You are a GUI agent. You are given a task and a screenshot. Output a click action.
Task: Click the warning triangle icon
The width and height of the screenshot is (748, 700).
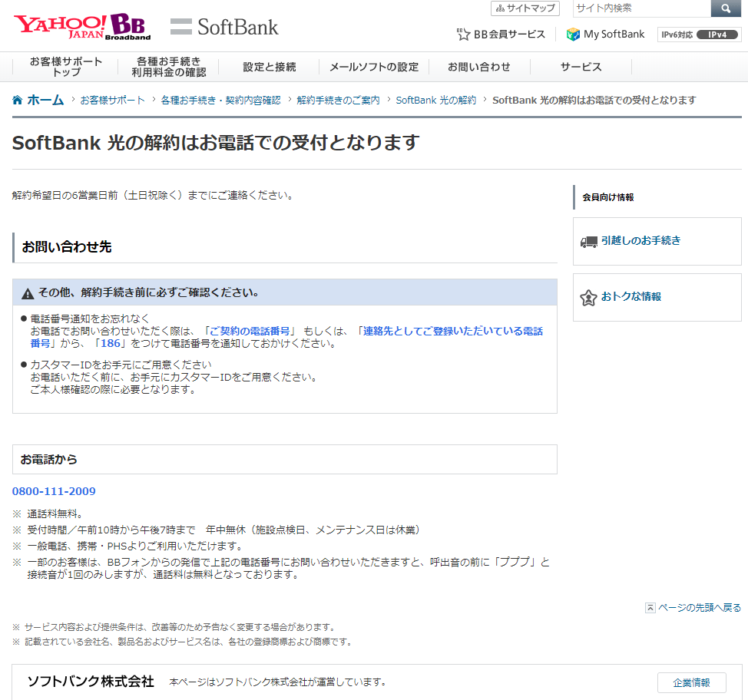pos(28,294)
